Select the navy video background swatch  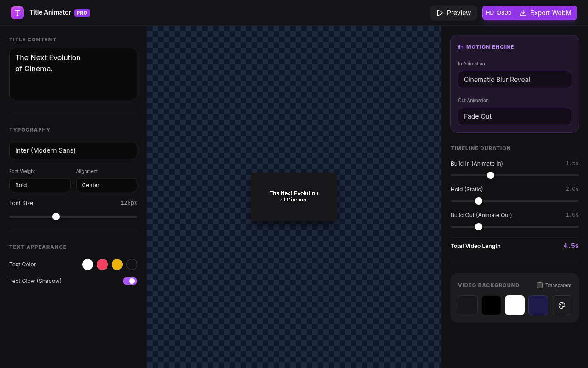[538, 305]
